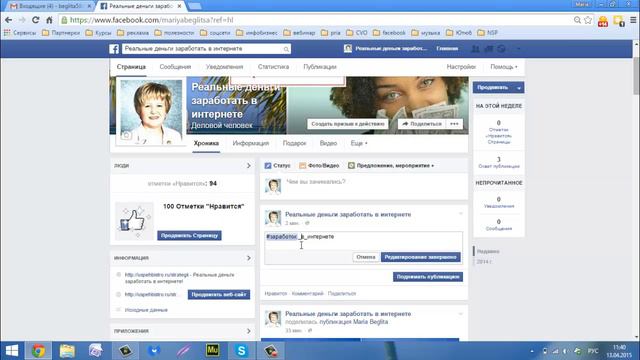The height and width of the screenshot is (360, 640).
Task: Open File Explorer from the taskbar
Action: click(67, 351)
